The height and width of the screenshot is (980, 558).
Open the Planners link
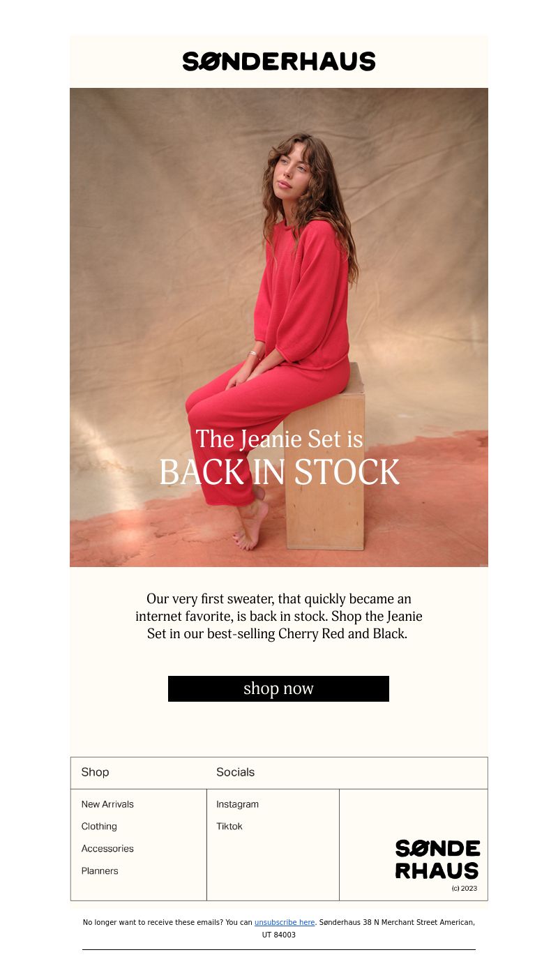click(100, 871)
